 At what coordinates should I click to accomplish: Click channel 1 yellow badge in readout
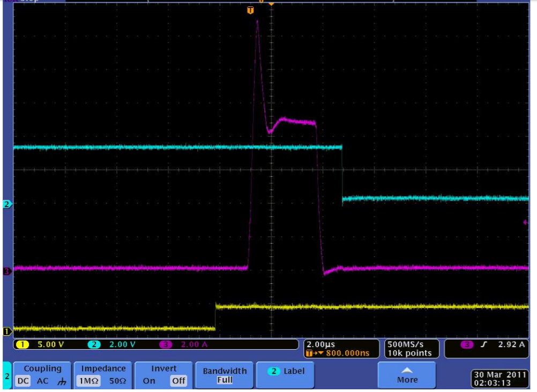(23, 344)
